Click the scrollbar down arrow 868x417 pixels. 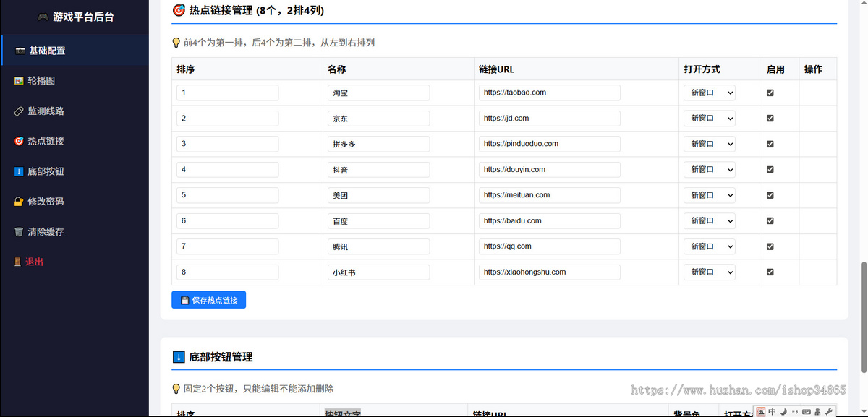point(863,412)
